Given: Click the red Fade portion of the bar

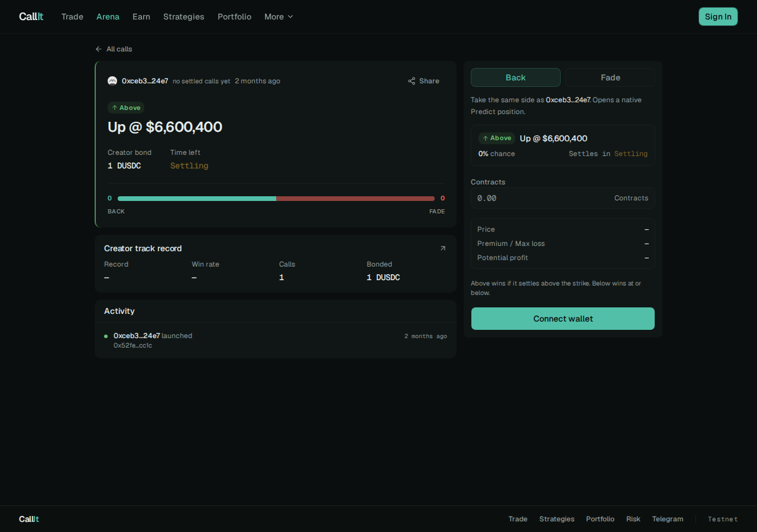Looking at the screenshot, I should click(355, 199).
